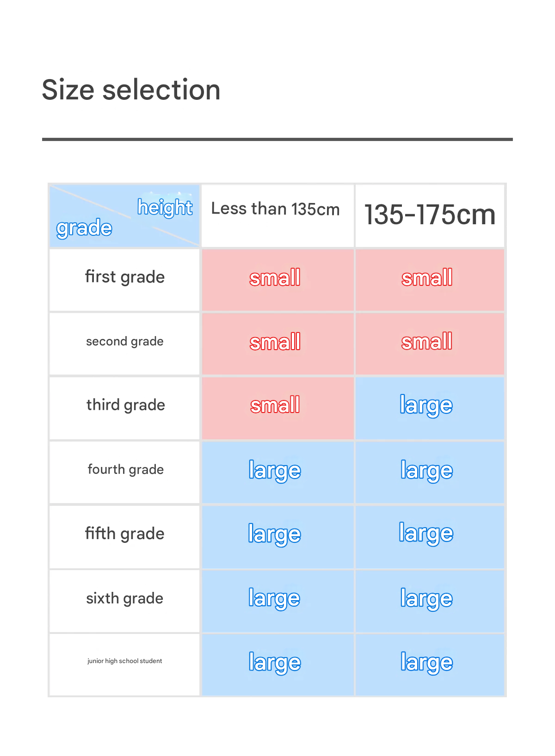This screenshot has width=555, height=756.
Task: Click the "Less than 135cm" column header
Action: pyautogui.click(x=276, y=209)
